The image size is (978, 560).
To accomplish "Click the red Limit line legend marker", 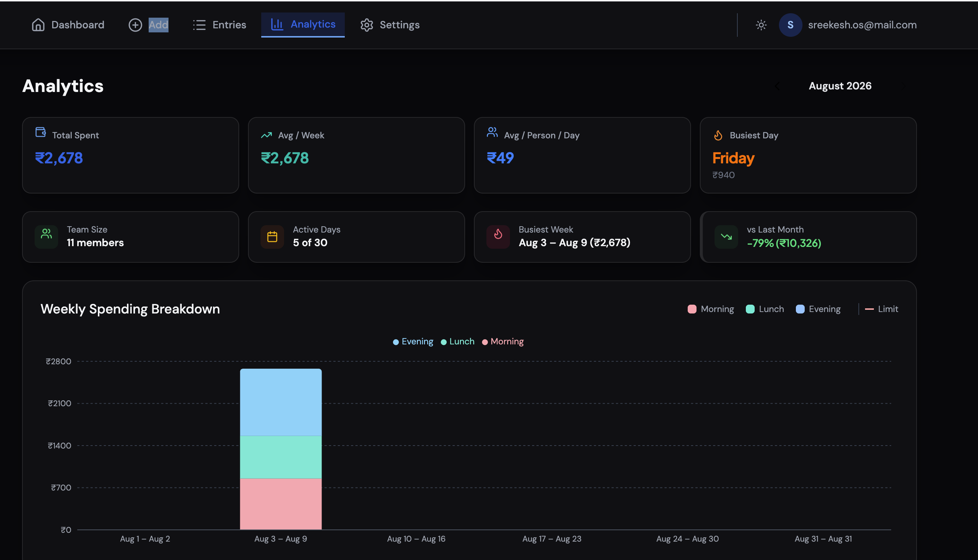I will tap(869, 309).
